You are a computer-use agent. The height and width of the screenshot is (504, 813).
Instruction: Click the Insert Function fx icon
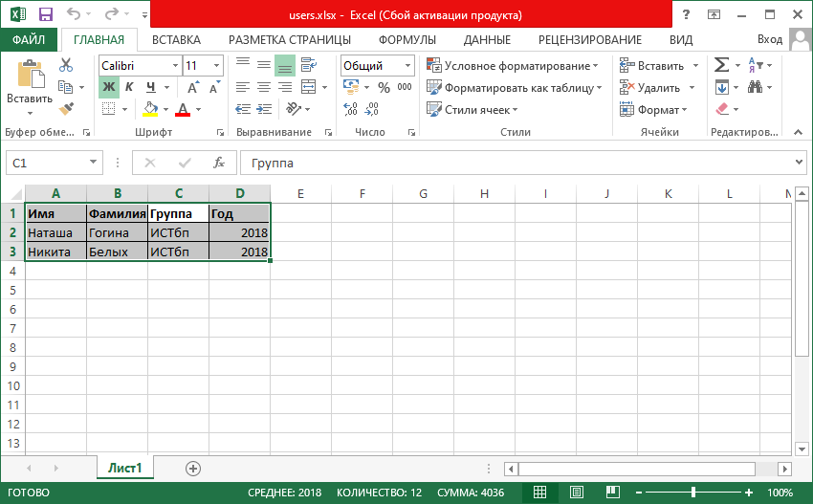(219, 163)
